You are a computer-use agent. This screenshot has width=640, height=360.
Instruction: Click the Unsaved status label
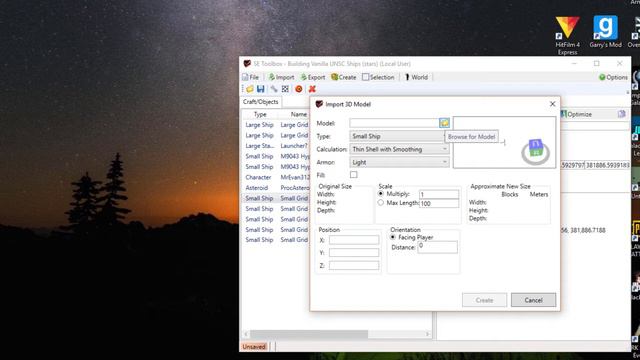tap(254, 347)
